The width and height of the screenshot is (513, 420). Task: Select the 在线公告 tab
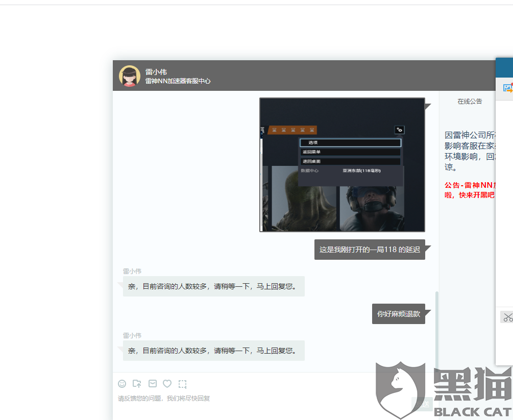coord(470,102)
